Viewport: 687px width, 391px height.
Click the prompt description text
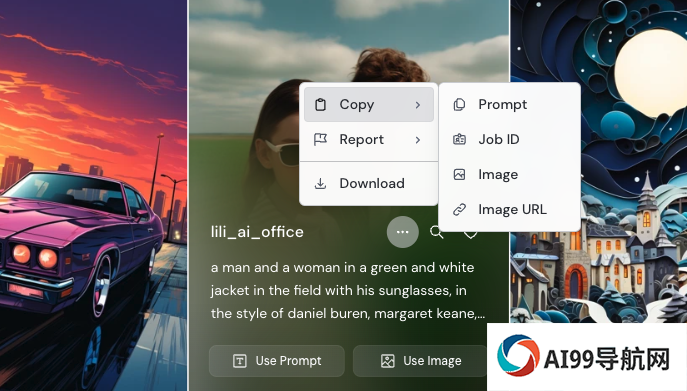348,291
